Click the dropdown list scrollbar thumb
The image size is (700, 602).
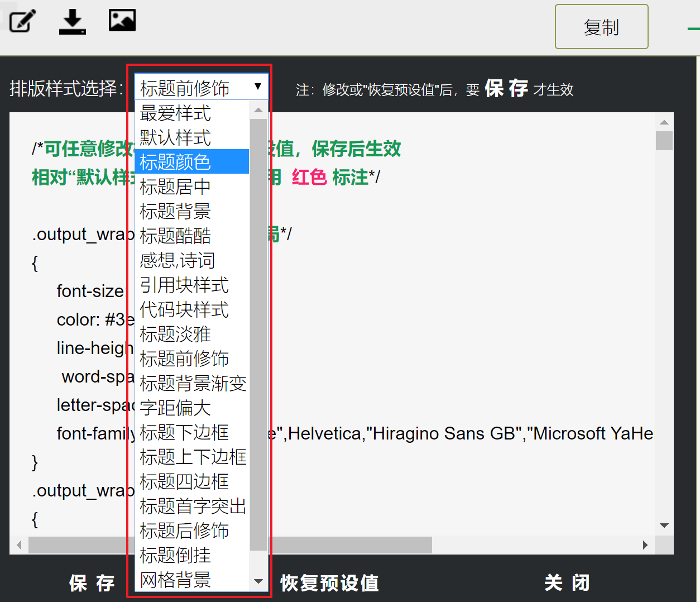click(x=258, y=335)
